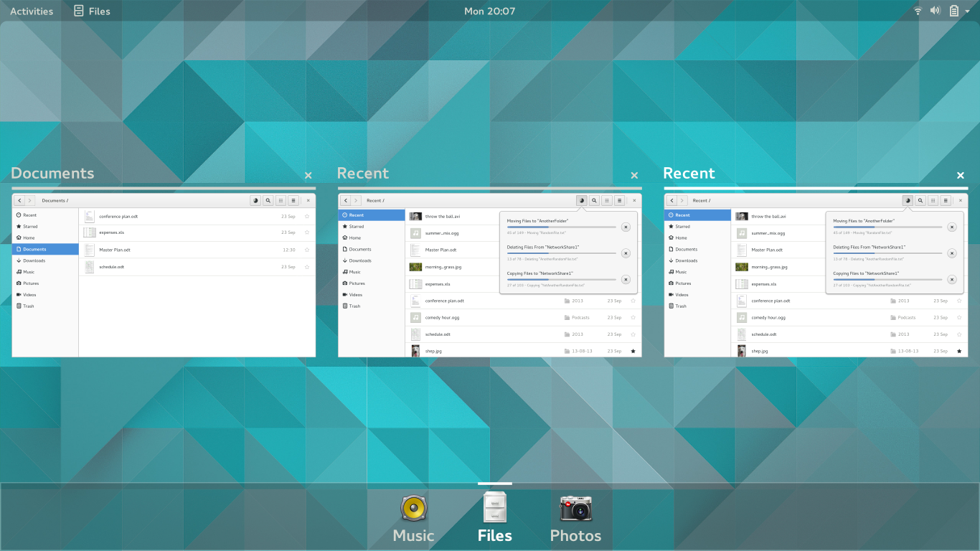Screen dimensions: 980x551
Task: Go back in the right-hand Recent window
Action: pyautogui.click(x=672, y=201)
